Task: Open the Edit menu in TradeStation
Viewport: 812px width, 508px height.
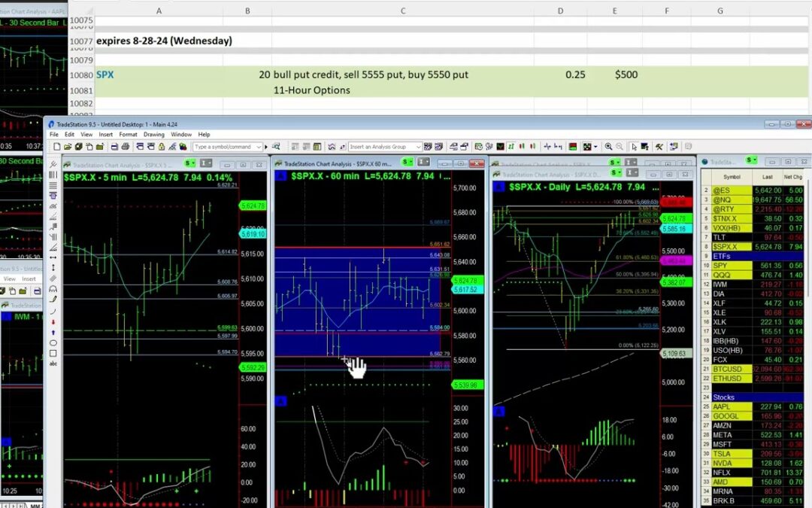Action: [69, 134]
